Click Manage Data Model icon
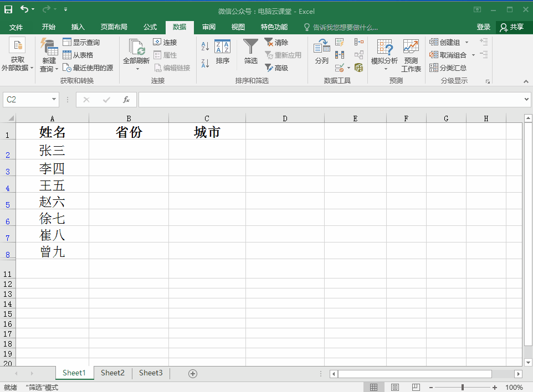This screenshot has width=533, height=392. [x=359, y=68]
